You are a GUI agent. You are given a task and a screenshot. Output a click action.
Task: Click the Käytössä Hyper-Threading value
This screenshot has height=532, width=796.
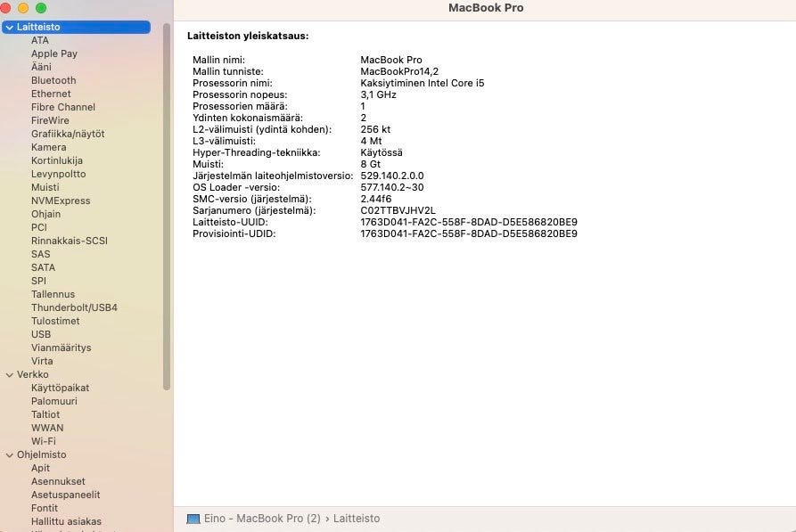pos(382,152)
